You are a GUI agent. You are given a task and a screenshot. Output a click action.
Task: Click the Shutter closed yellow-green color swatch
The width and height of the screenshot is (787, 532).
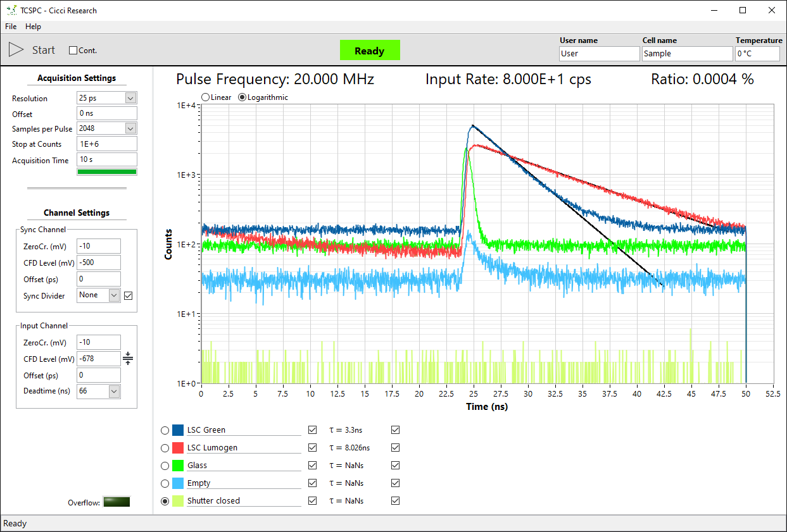tap(178, 501)
